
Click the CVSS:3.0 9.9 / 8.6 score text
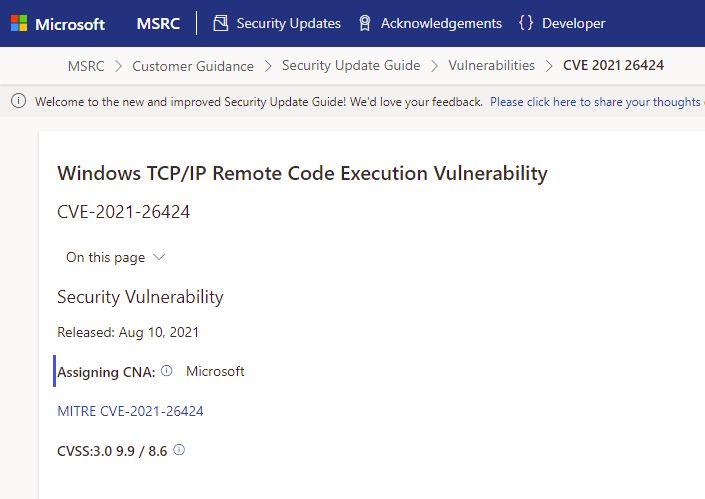[112, 451]
